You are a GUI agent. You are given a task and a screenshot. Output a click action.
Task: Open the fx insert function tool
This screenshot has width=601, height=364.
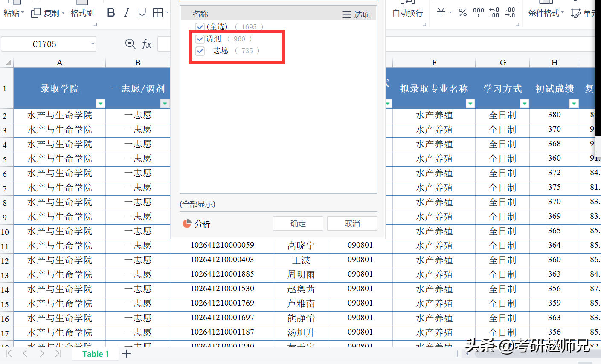coord(147,43)
